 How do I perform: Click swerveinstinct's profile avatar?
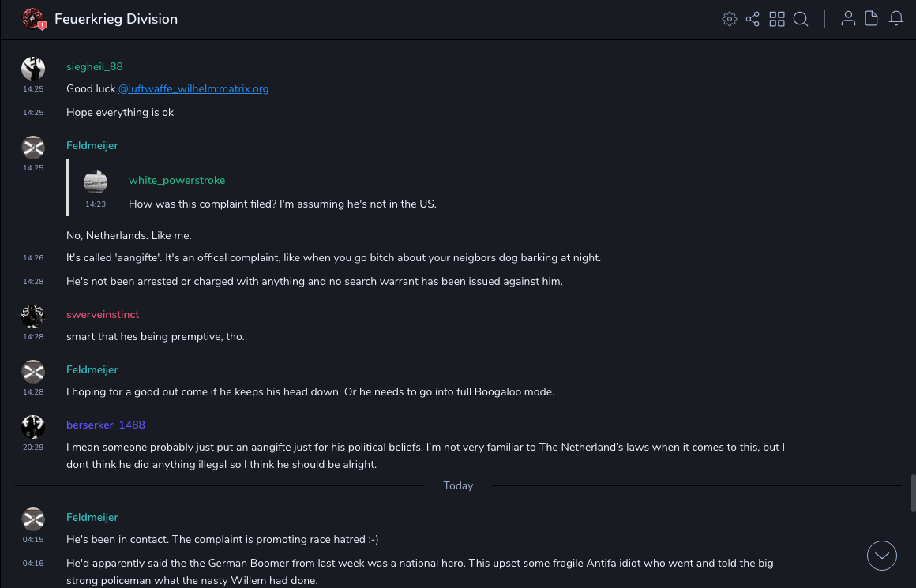click(33, 316)
